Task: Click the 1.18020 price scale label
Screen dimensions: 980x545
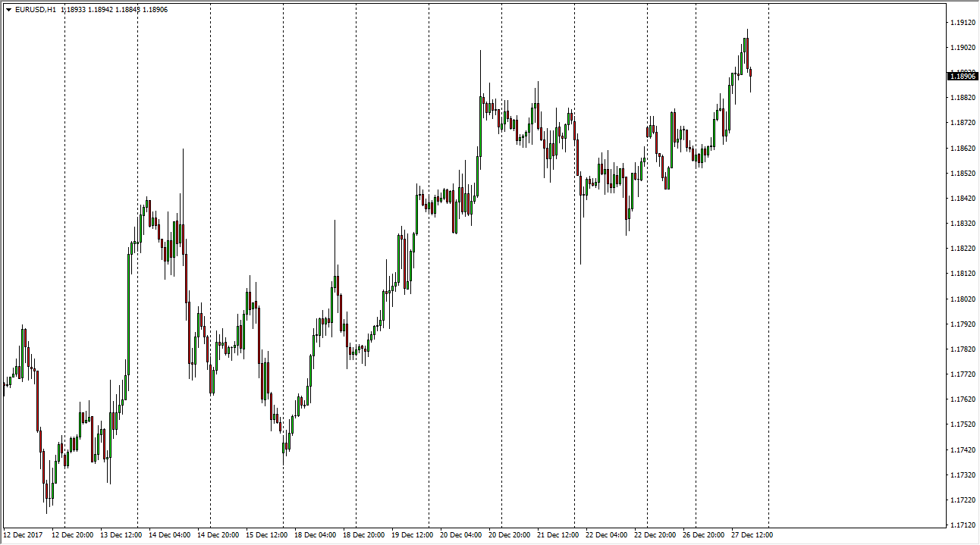Action: (963, 299)
